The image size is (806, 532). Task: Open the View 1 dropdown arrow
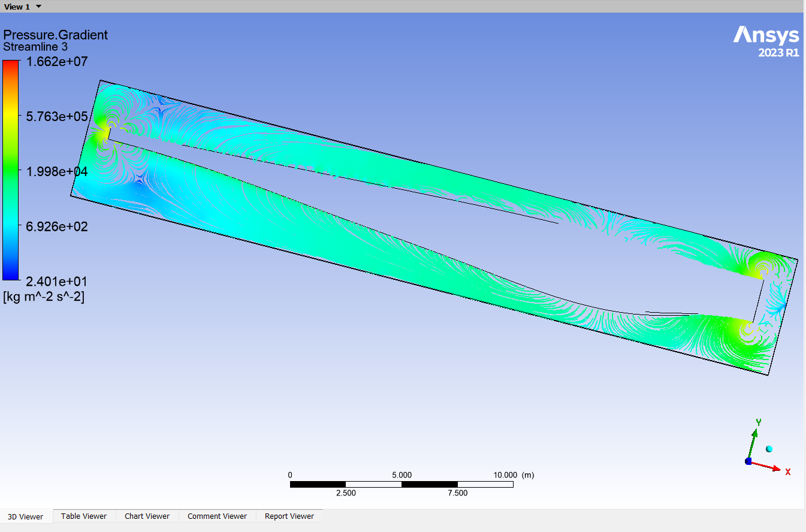tap(39, 6)
